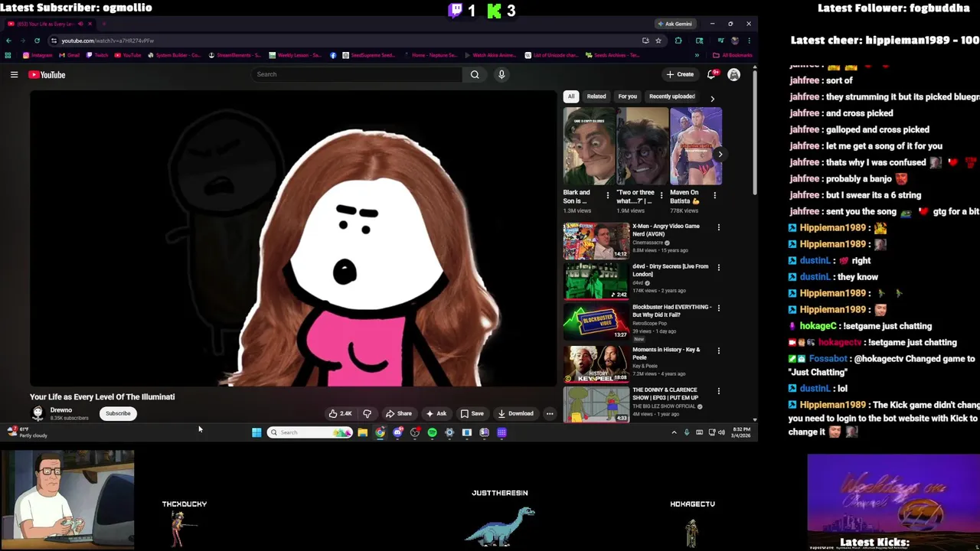980x551 pixels.
Task: Reload the page with the refresh icon
Action: 37,41
